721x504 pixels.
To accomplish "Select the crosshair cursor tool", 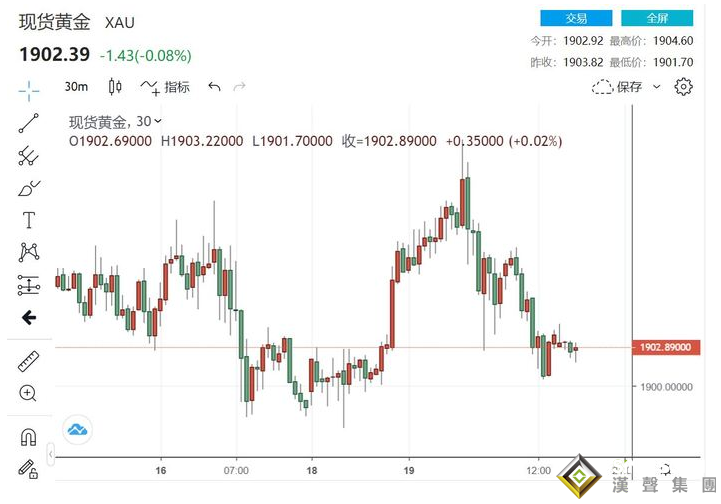I will (x=28, y=91).
